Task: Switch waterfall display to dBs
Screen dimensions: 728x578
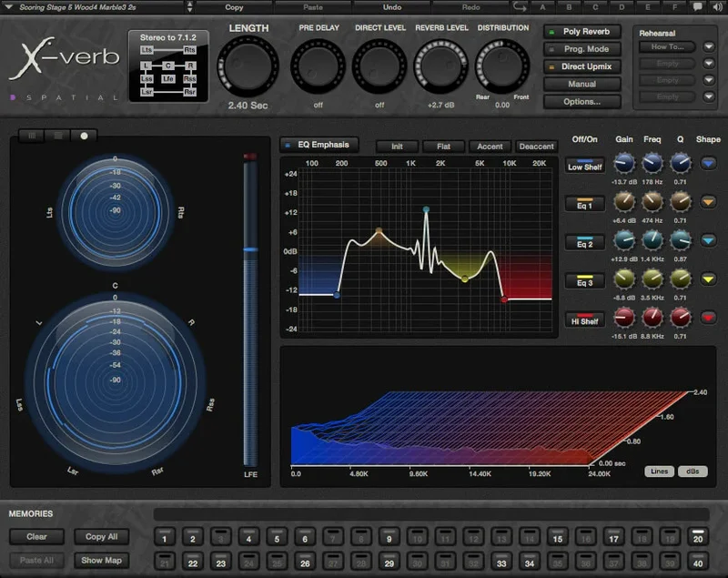Action: tap(693, 472)
